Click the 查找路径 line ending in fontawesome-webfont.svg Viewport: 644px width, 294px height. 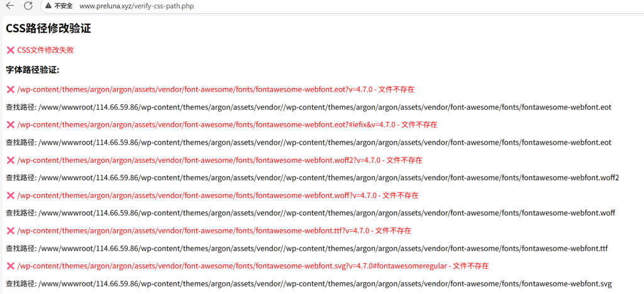click(308, 283)
